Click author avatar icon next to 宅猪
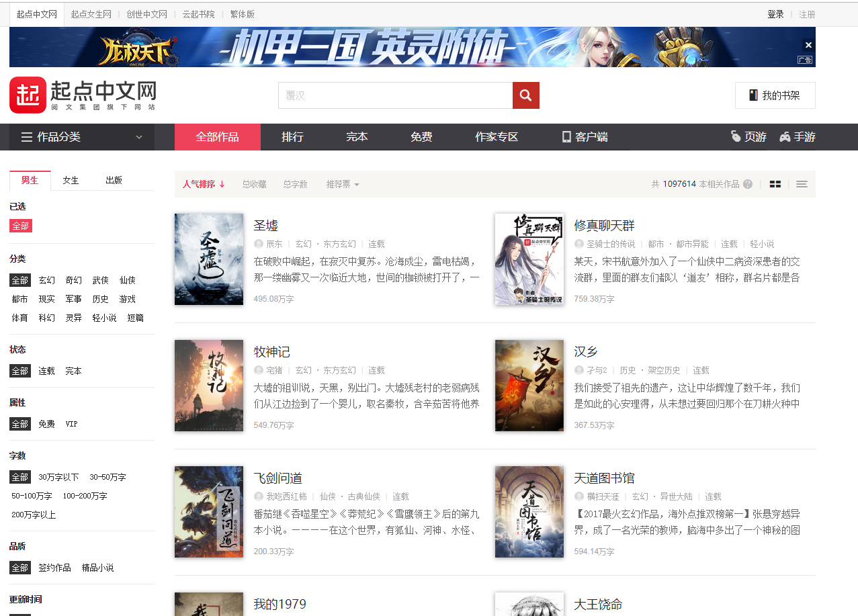This screenshot has height=616, width=858. click(x=259, y=370)
